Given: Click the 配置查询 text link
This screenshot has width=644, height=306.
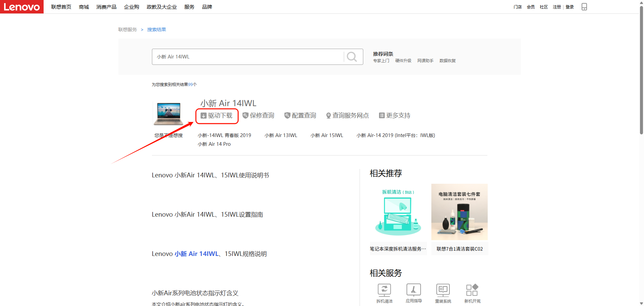Looking at the screenshot, I should [304, 116].
